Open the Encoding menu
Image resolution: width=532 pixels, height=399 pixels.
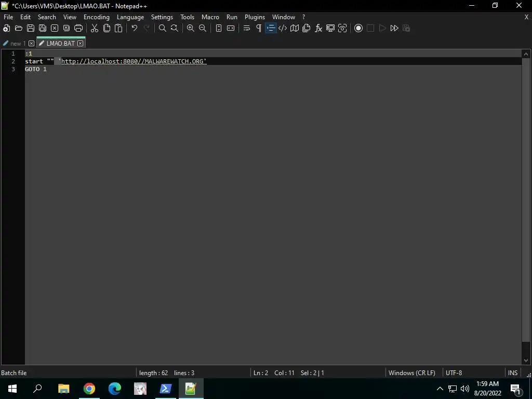97,17
